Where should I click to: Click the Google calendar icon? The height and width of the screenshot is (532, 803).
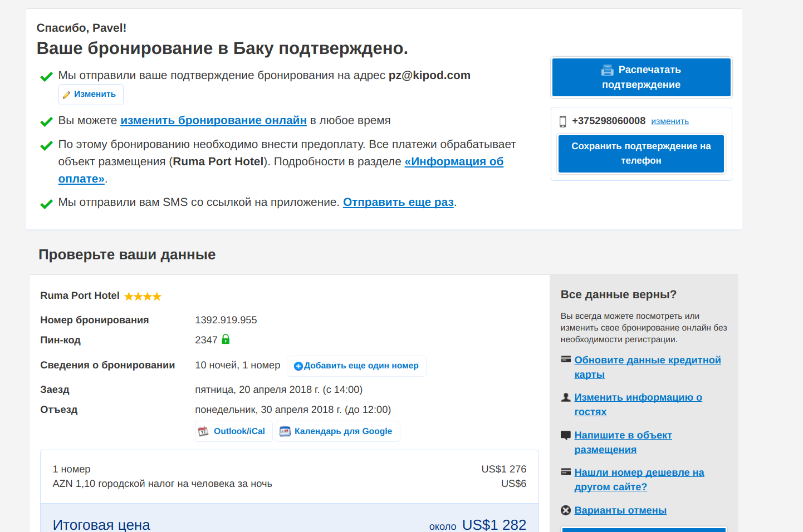click(285, 431)
